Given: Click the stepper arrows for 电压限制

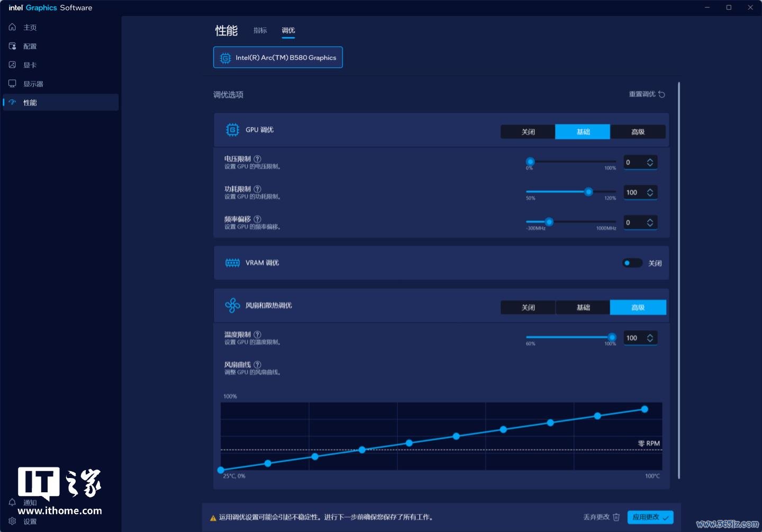Looking at the screenshot, I should click(650, 162).
